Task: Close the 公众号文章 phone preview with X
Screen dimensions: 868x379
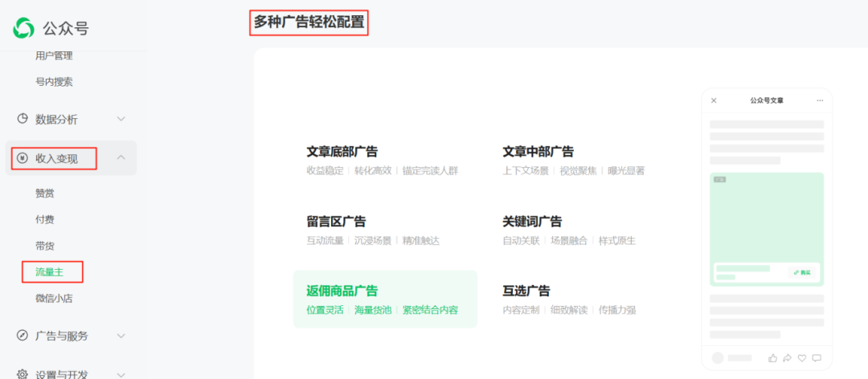Action: pyautogui.click(x=714, y=100)
